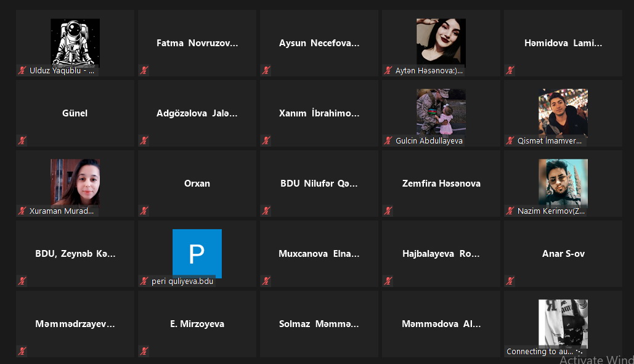Click the Hajbalayeva Ro... participant name
Image resolution: width=634 pixels, height=364 pixels.
pyautogui.click(x=441, y=254)
